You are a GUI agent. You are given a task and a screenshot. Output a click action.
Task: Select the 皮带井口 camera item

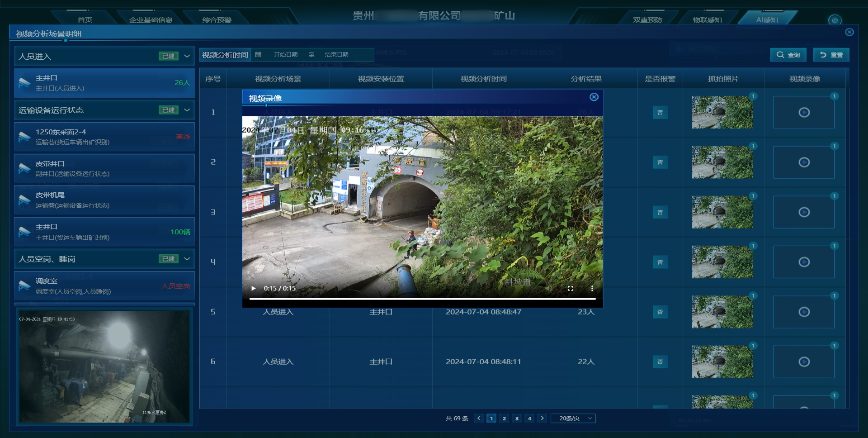point(104,168)
